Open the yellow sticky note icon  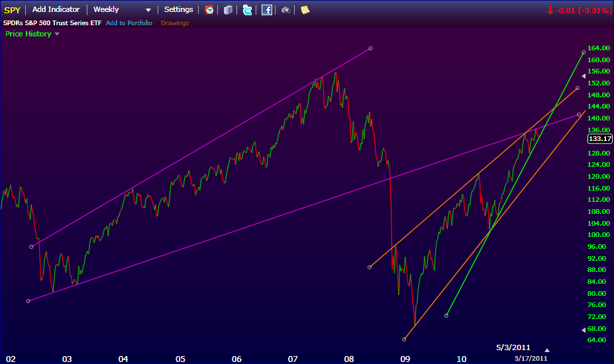pos(305,10)
